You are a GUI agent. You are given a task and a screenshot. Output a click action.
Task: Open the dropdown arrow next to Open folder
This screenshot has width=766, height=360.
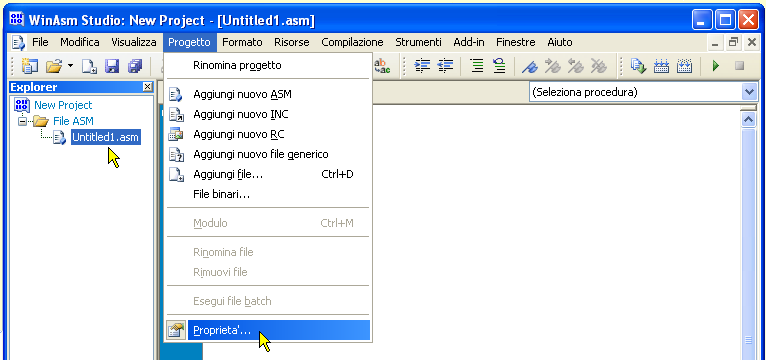[x=70, y=65]
